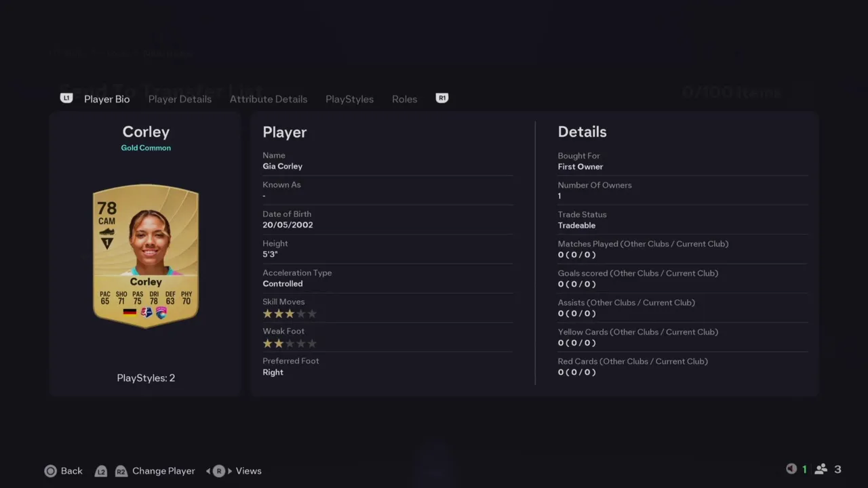Click the speaker icon at bottom right

click(791, 469)
